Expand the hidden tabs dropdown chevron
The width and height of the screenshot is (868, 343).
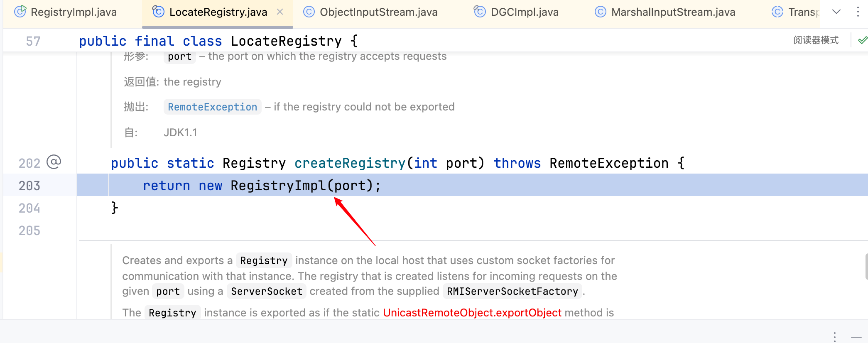pyautogui.click(x=836, y=12)
